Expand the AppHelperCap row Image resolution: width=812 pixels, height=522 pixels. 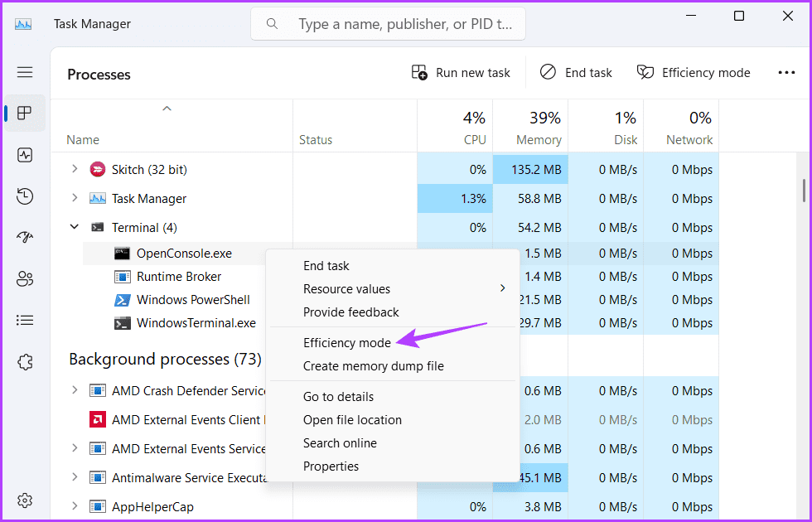75,506
